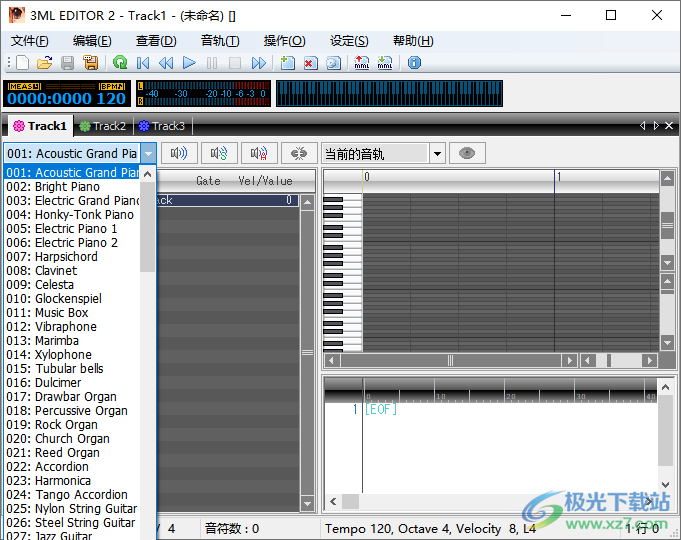The height and width of the screenshot is (540, 681).
Task: Click the stop square button
Action: (x=235, y=63)
